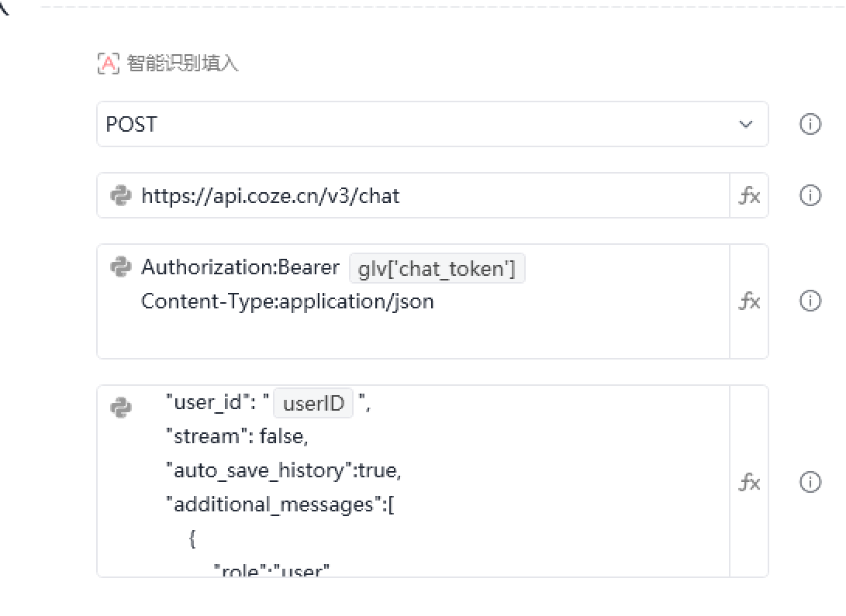Click the Python icon in the URL field
846x616 pixels.
click(x=121, y=195)
